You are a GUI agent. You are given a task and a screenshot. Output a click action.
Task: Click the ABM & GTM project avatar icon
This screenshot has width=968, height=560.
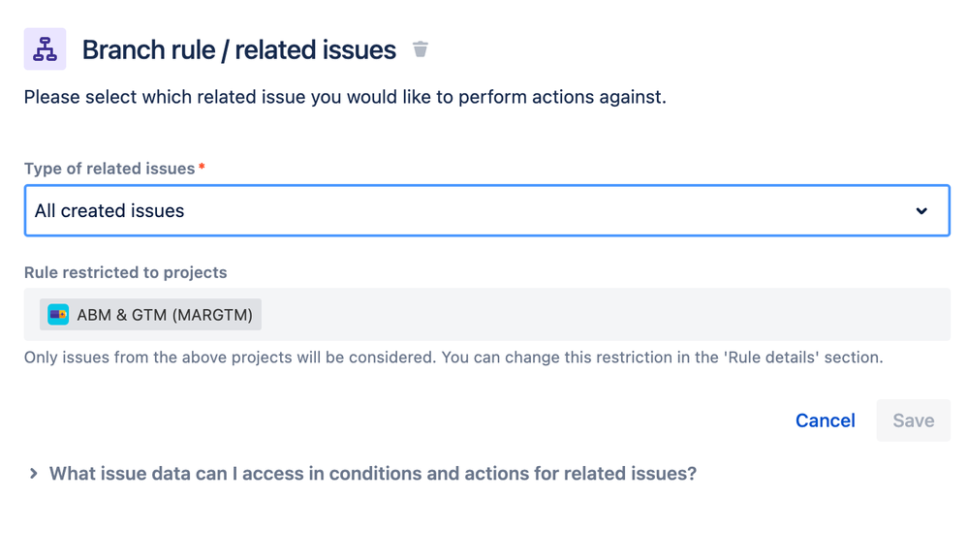(x=58, y=314)
